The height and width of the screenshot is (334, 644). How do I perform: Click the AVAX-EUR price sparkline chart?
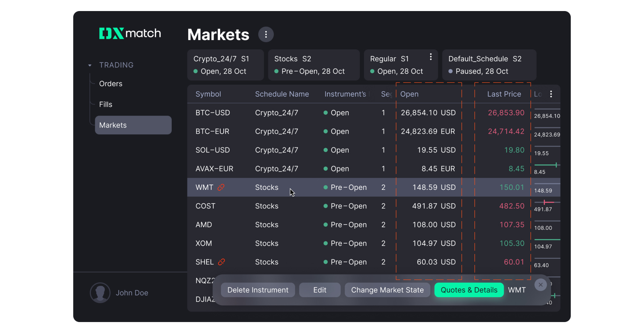(x=546, y=165)
